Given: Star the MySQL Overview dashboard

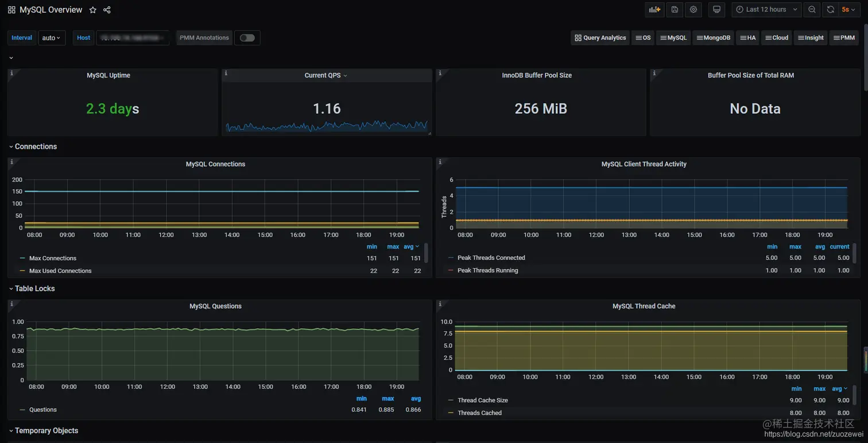Looking at the screenshot, I should (93, 10).
